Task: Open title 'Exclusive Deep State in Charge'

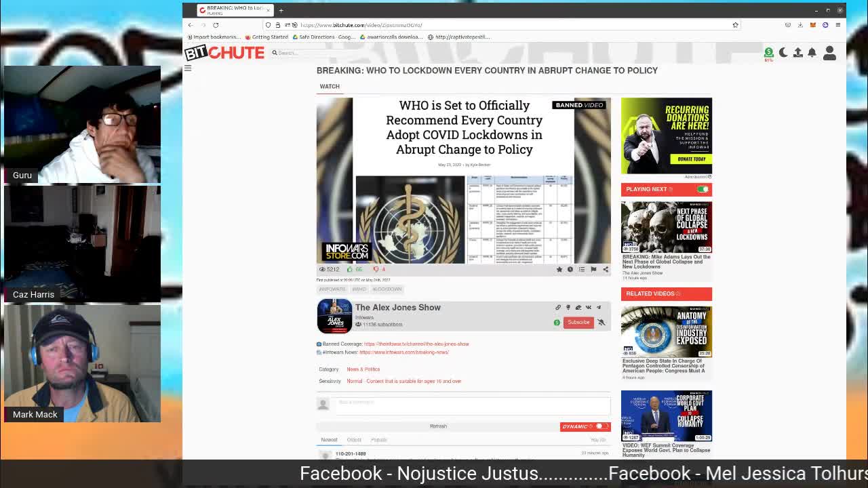Action: coord(664,366)
